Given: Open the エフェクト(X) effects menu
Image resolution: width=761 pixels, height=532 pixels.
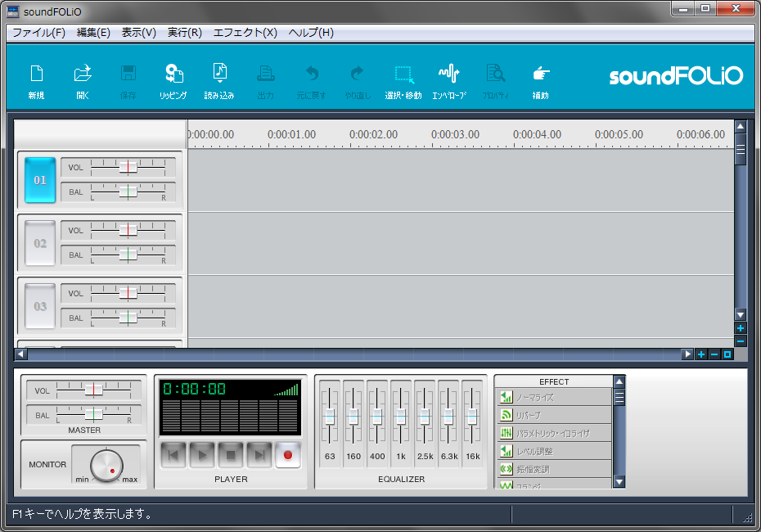Looking at the screenshot, I should [x=245, y=33].
